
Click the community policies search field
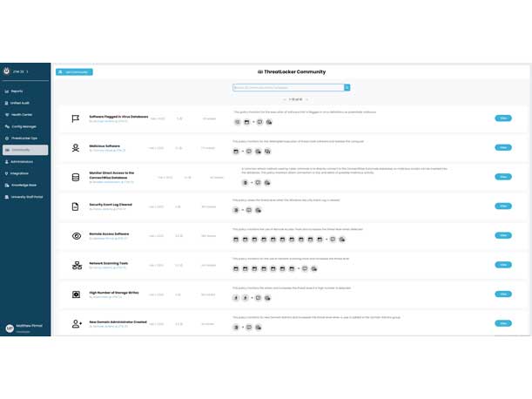(x=287, y=88)
